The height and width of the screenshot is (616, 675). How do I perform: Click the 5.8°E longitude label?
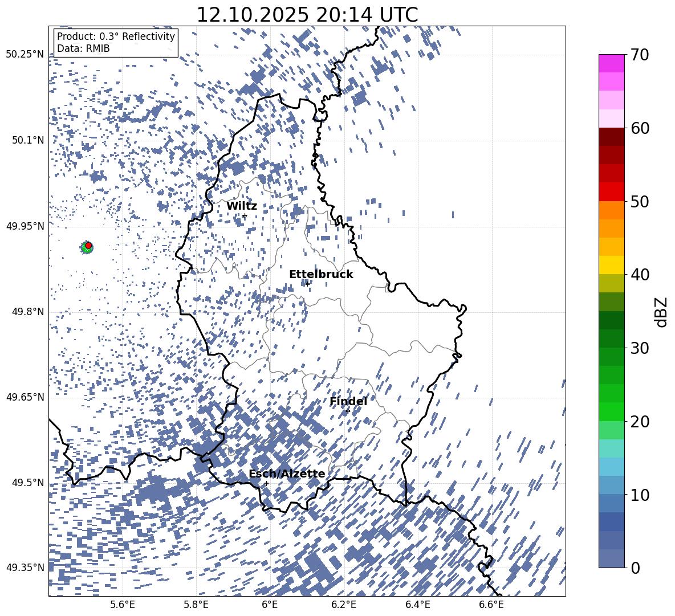(x=196, y=605)
